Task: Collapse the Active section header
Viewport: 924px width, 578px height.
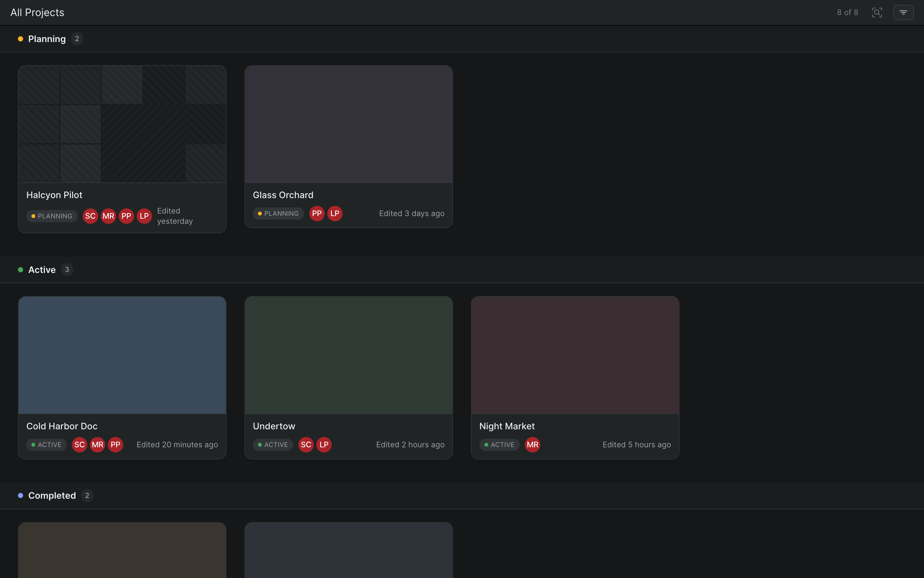Action: 462,270
